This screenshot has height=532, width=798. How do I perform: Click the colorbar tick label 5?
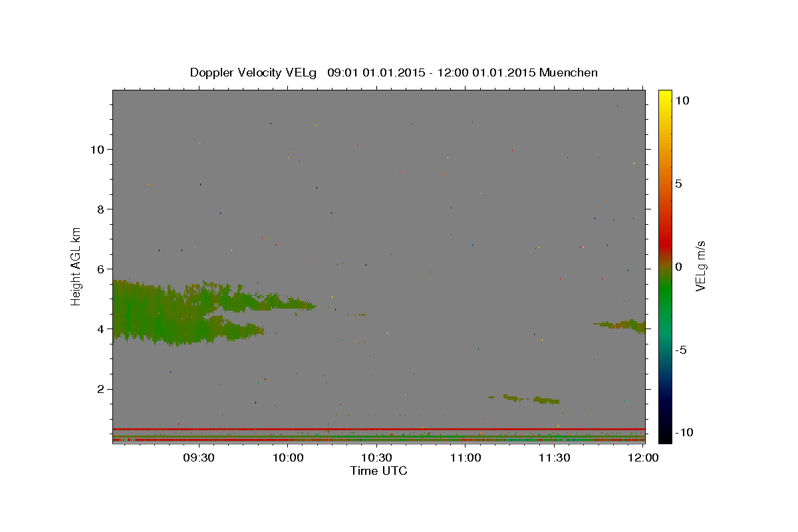click(678, 184)
